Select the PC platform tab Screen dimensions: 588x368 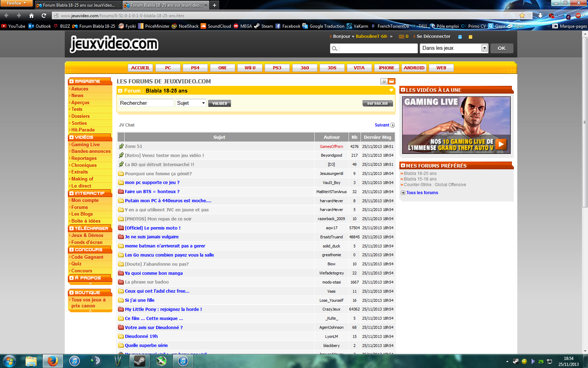[168, 68]
